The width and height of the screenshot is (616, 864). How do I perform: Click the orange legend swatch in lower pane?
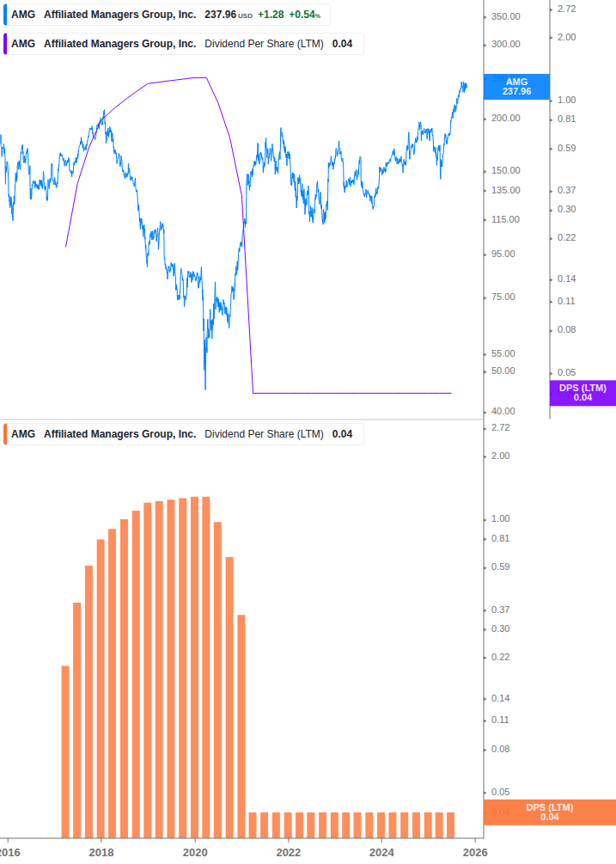click(x=5, y=434)
